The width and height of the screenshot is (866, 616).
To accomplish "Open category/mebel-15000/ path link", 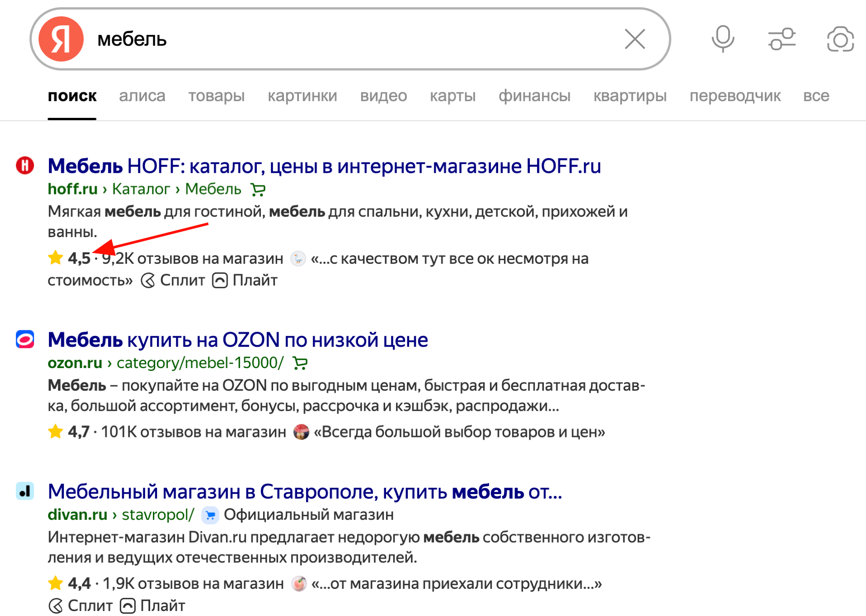I will tap(200, 363).
